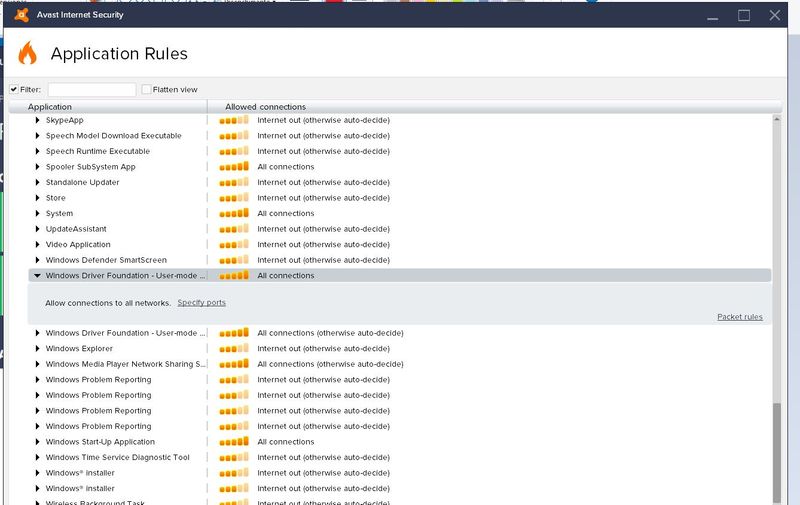
Task: Open the Packet rules link
Action: pos(740,317)
